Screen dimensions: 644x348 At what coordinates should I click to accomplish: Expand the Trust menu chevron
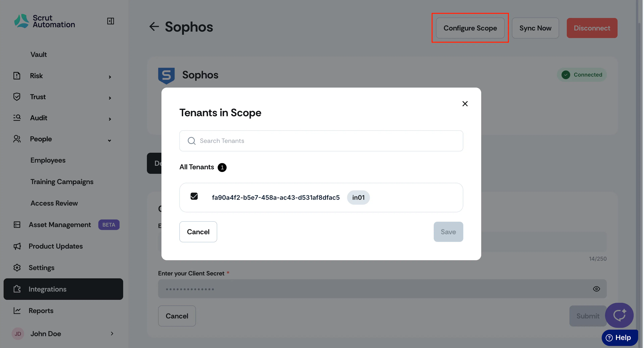tap(110, 98)
